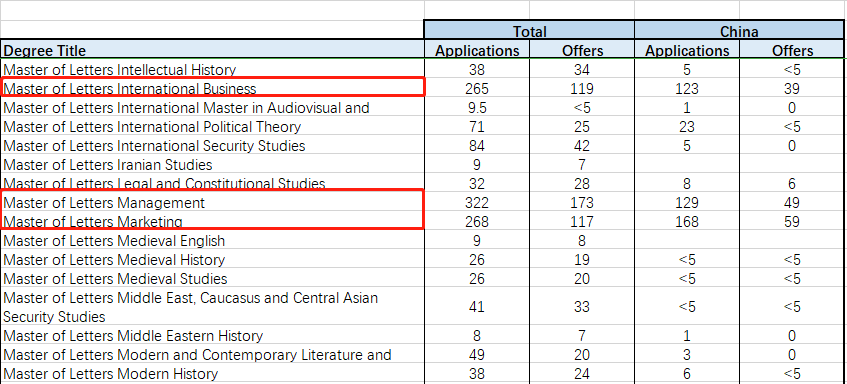Select the Middle East, Caucasus Security Studies cell

coord(212,306)
